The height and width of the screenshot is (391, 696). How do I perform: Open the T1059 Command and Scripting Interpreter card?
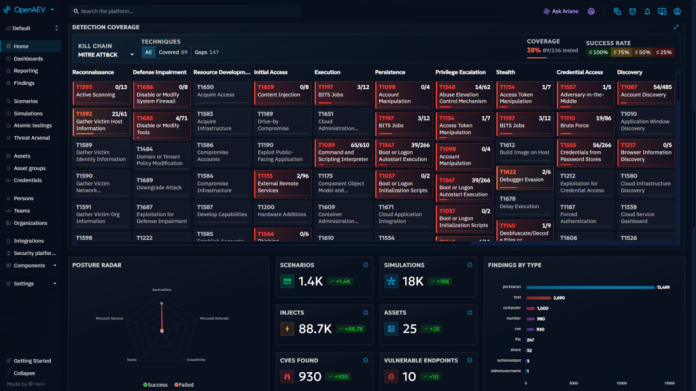343,153
